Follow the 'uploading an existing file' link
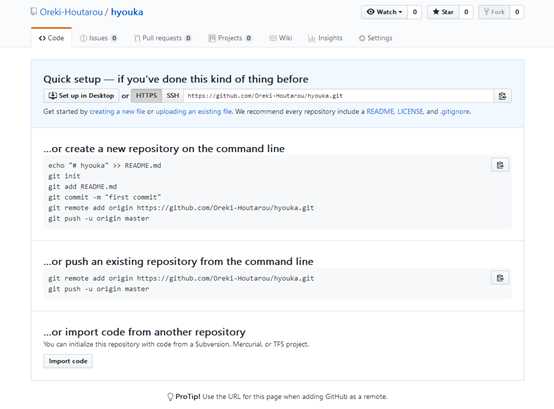The height and width of the screenshot is (409, 554). point(194,112)
